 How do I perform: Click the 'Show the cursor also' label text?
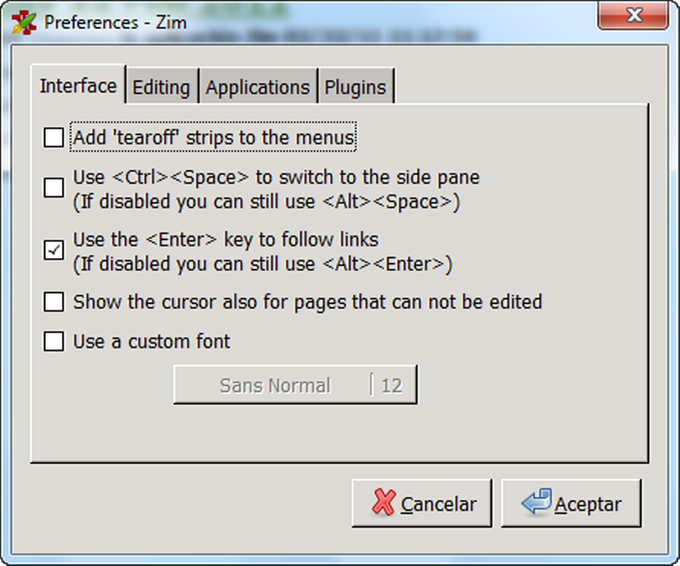pyautogui.click(x=307, y=302)
